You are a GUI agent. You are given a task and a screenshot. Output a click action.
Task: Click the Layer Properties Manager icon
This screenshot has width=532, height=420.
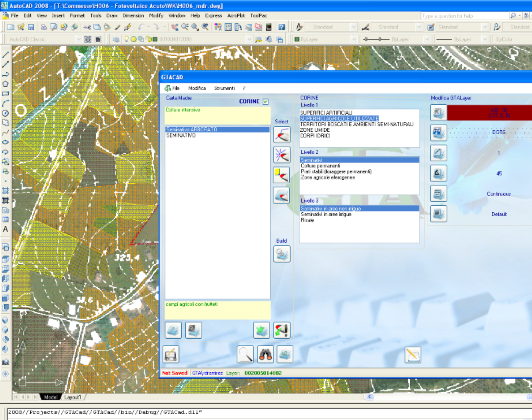[x=116, y=39]
